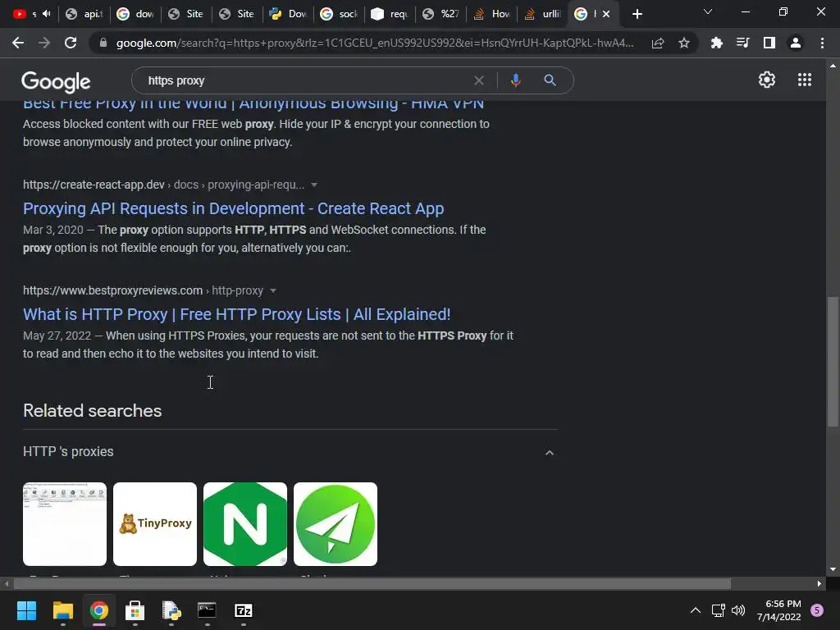Open the Extensions puzzle icon
The height and width of the screenshot is (630, 840).
click(x=716, y=43)
